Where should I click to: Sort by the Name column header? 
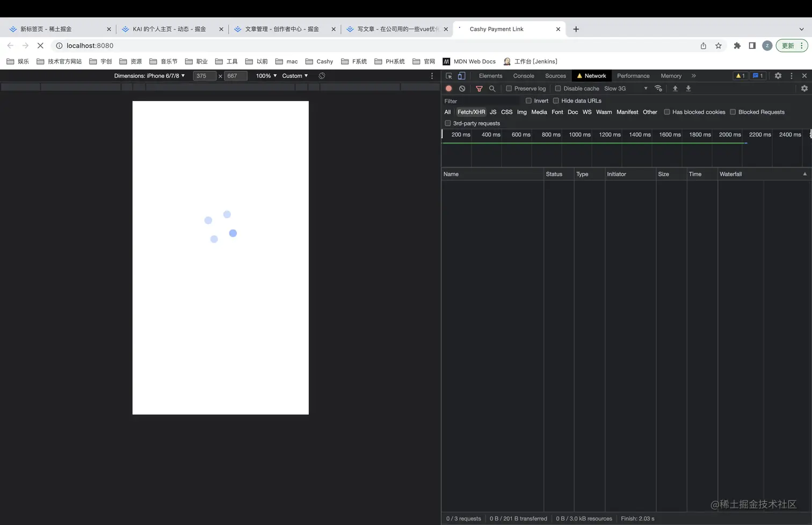tap(492, 174)
